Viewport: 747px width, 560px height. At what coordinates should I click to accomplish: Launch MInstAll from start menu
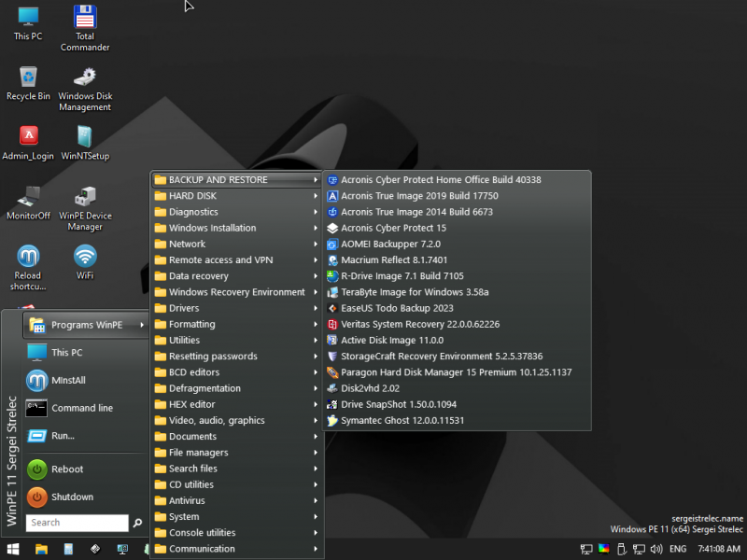coord(86,381)
